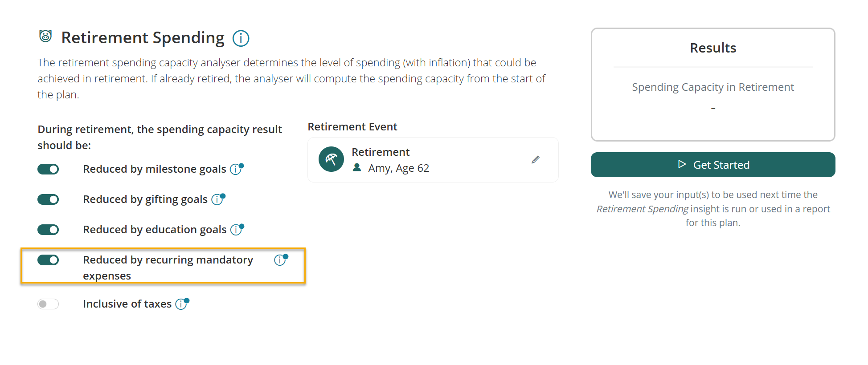
Task: Click the Retirement umbrella icon
Action: click(331, 159)
